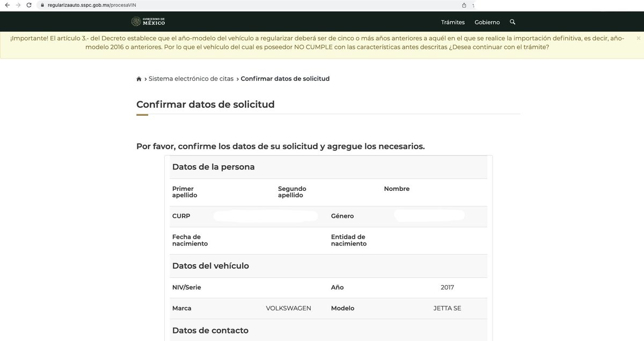Reload the page with refresh icon
644x341 pixels.
click(30, 5)
